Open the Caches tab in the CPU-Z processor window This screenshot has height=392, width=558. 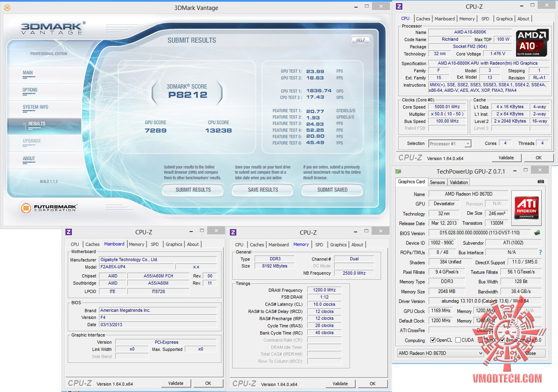coord(423,19)
